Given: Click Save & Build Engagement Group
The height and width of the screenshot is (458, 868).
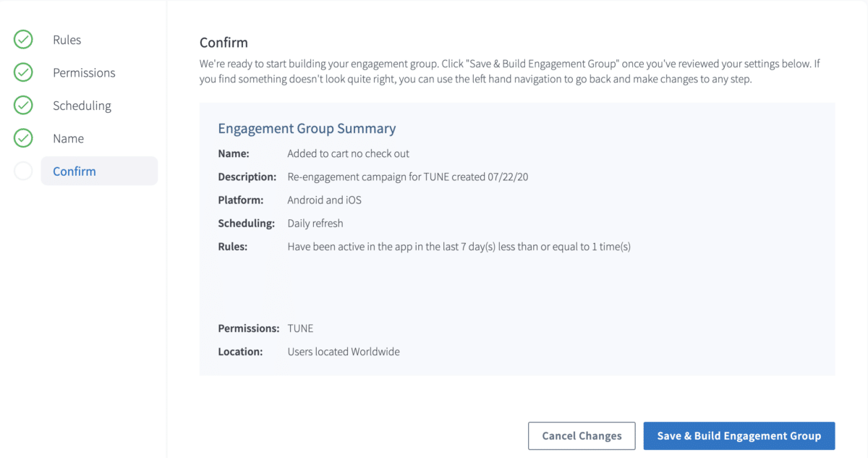Looking at the screenshot, I should point(739,436).
